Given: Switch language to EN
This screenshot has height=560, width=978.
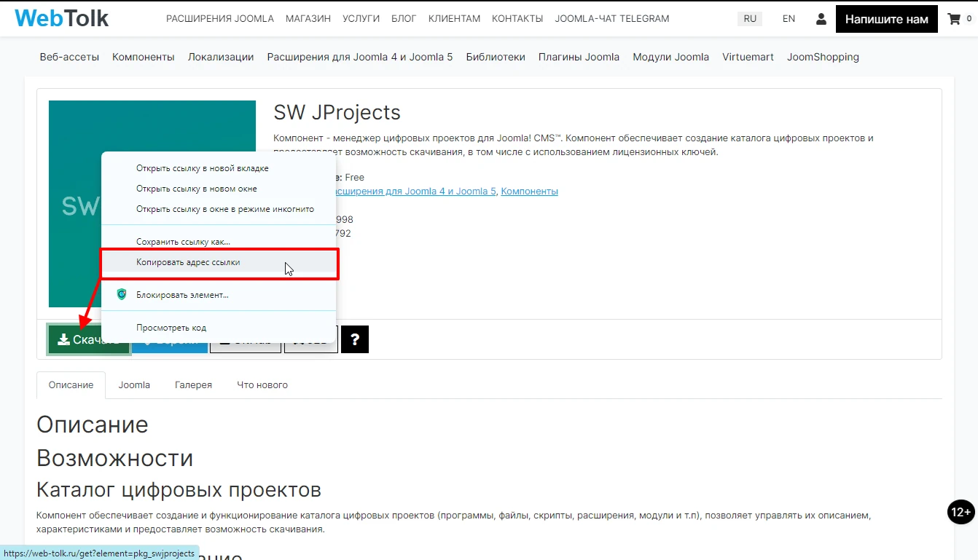Looking at the screenshot, I should coord(789,19).
